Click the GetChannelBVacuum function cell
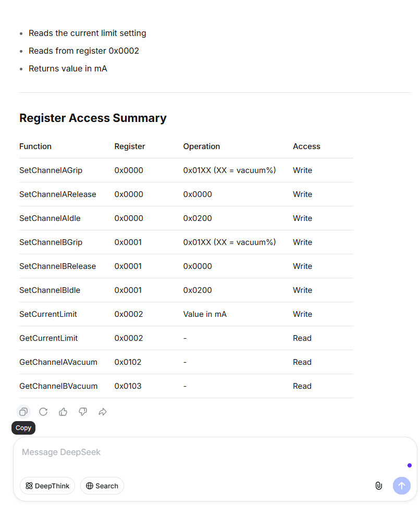 (x=58, y=386)
